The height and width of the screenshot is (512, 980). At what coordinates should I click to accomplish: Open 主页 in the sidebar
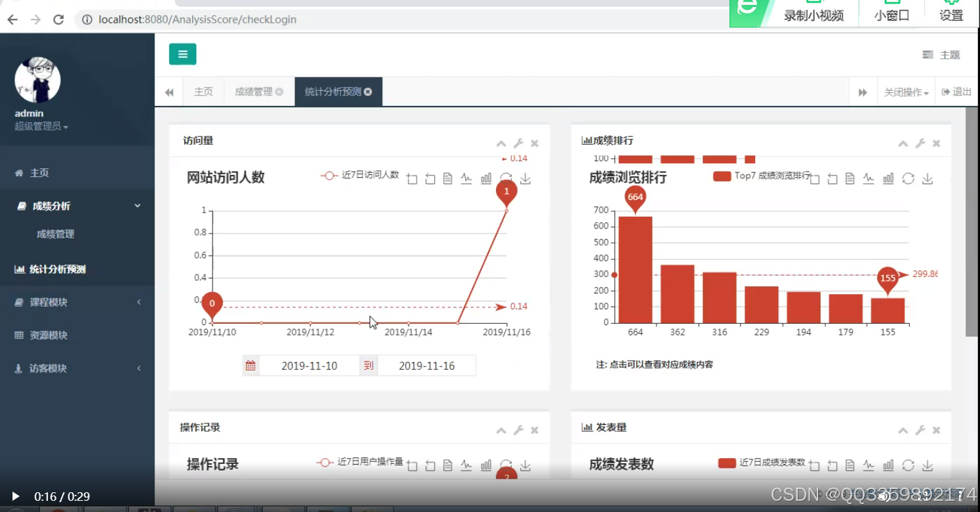tap(77, 172)
